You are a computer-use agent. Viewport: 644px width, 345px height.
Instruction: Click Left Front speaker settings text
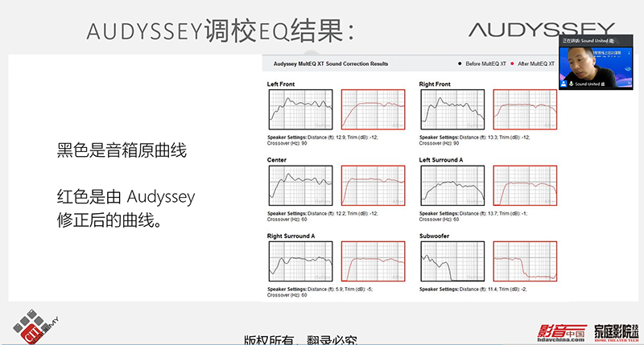click(323, 140)
